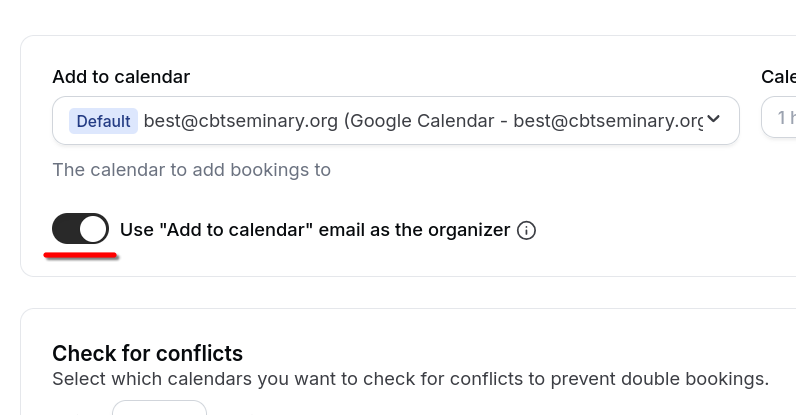796x415 pixels.
Task: Select the best@cbtseminary.org calendar text in combo box
Action: click(241, 121)
